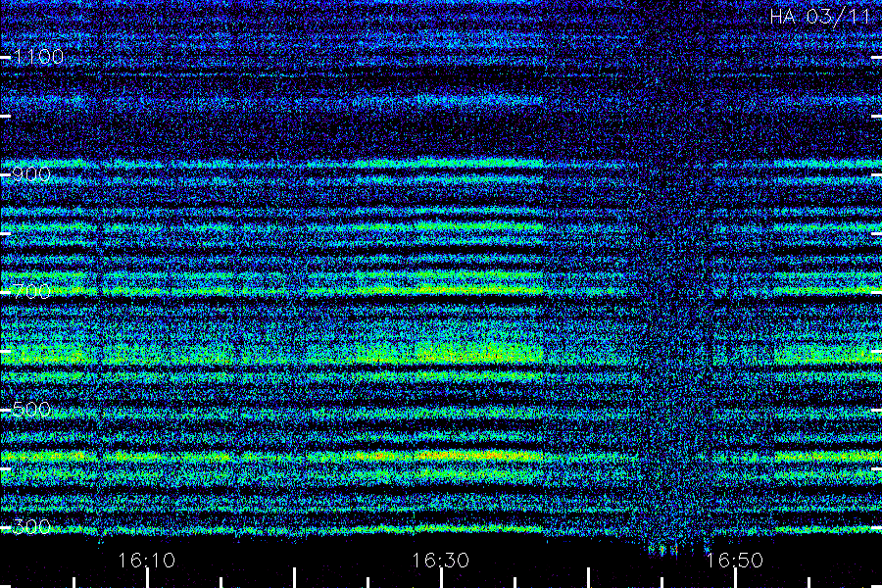882x588 pixels.
Task: Click the tick mark under 16:50
Action: pyautogui.click(x=735, y=578)
